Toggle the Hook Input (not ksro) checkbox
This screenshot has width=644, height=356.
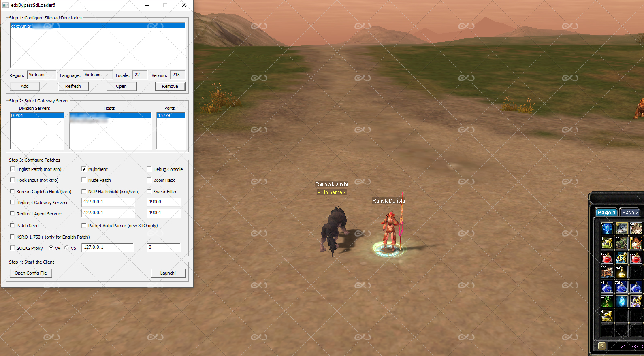pos(12,180)
